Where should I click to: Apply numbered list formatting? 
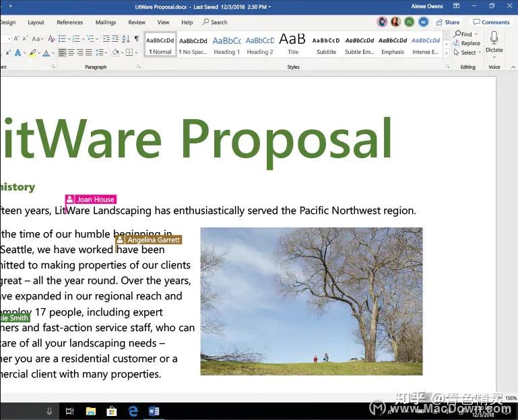click(76, 39)
